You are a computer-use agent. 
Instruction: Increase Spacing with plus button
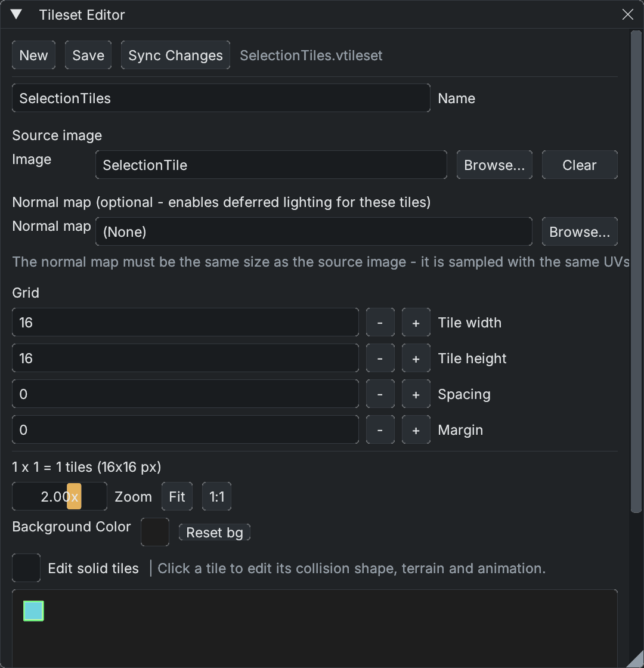tap(416, 394)
